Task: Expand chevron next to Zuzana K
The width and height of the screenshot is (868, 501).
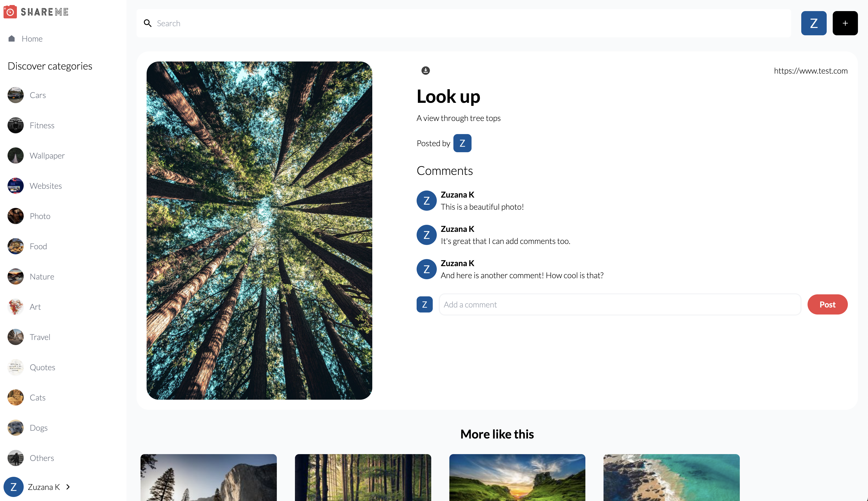Action: (x=68, y=487)
